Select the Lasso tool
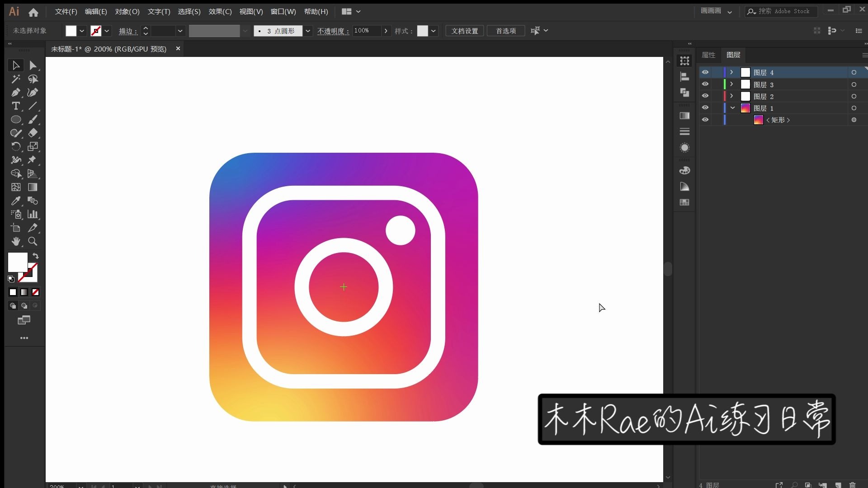 [33, 79]
